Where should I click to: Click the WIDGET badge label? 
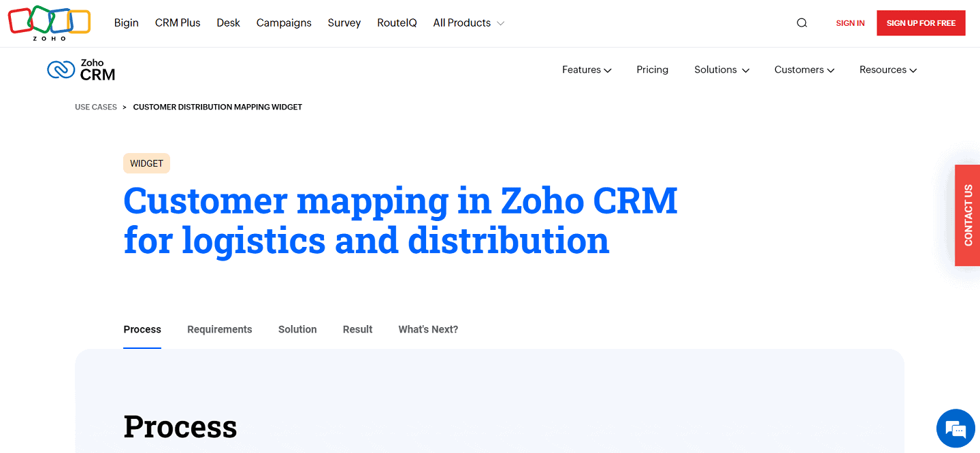click(x=146, y=163)
